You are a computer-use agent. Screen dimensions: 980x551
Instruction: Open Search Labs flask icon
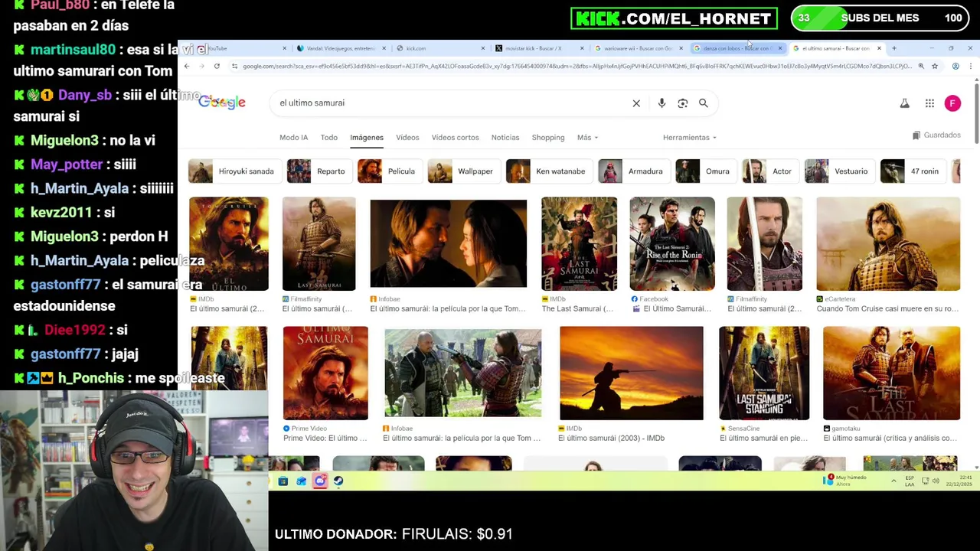904,103
